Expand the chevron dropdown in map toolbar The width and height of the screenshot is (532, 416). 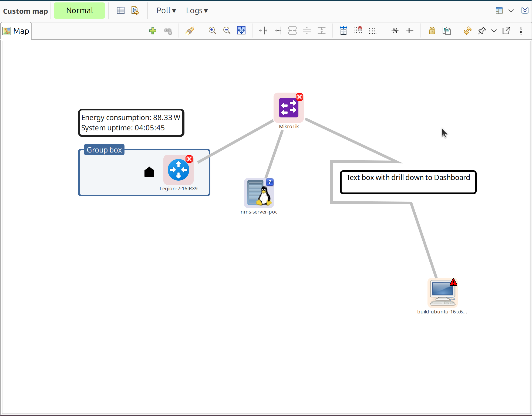pos(494,31)
